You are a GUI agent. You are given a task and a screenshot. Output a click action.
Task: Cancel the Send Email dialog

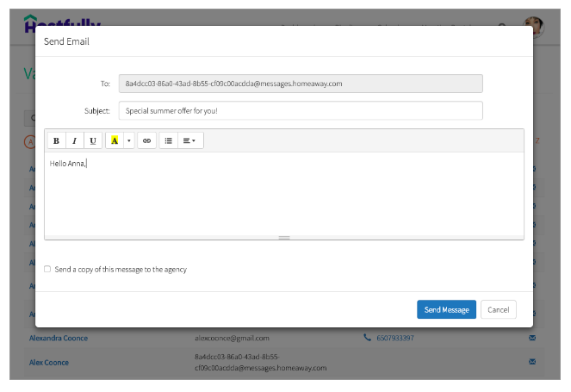coord(498,309)
